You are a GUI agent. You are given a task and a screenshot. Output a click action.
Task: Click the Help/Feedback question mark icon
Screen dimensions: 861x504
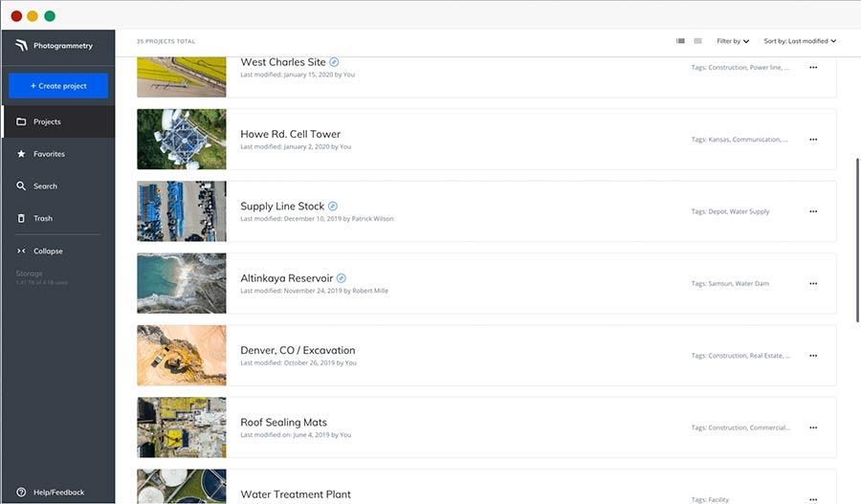21,492
